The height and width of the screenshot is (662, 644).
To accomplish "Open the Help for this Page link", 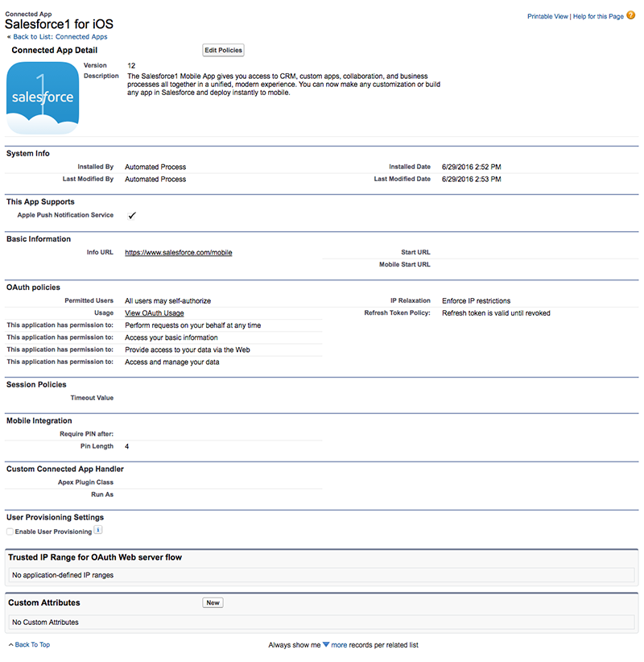I will (x=598, y=16).
